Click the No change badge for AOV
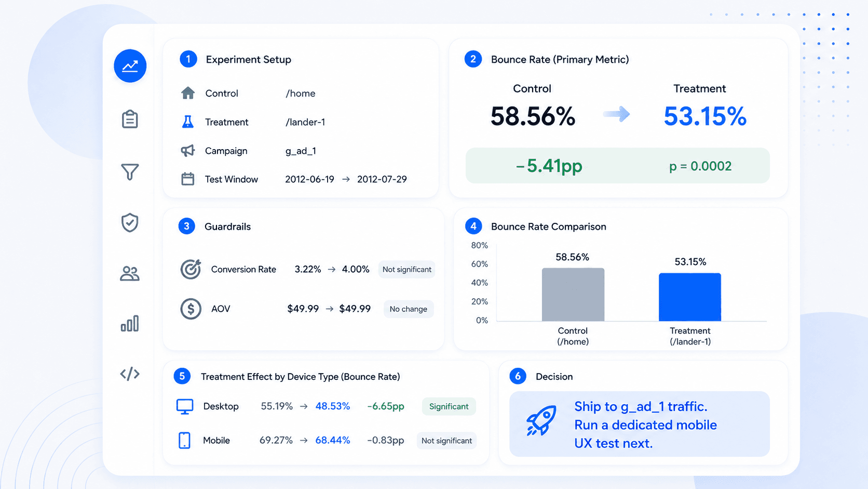The width and height of the screenshot is (868, 489). pyautogui.click(x=409, y=309)
